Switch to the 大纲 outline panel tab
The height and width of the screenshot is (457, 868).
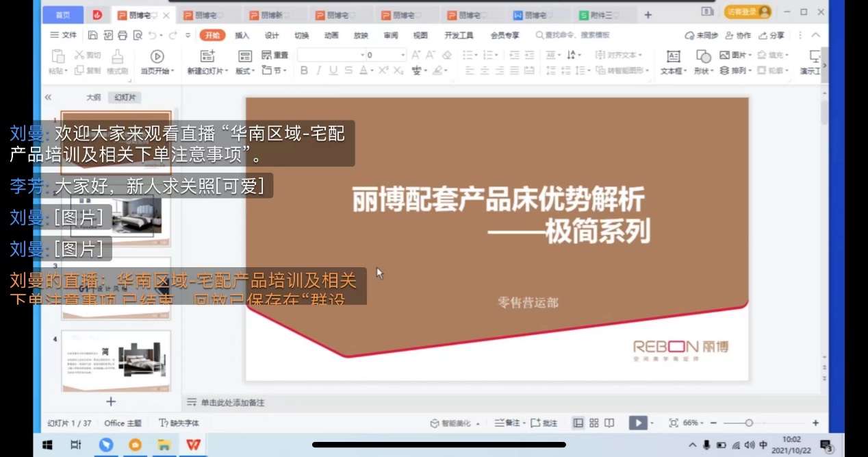coord(94,97)
